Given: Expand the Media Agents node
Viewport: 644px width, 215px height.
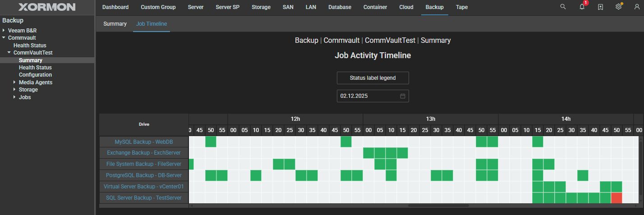Looking at the screenshot, I should click(x=14, y=82).
